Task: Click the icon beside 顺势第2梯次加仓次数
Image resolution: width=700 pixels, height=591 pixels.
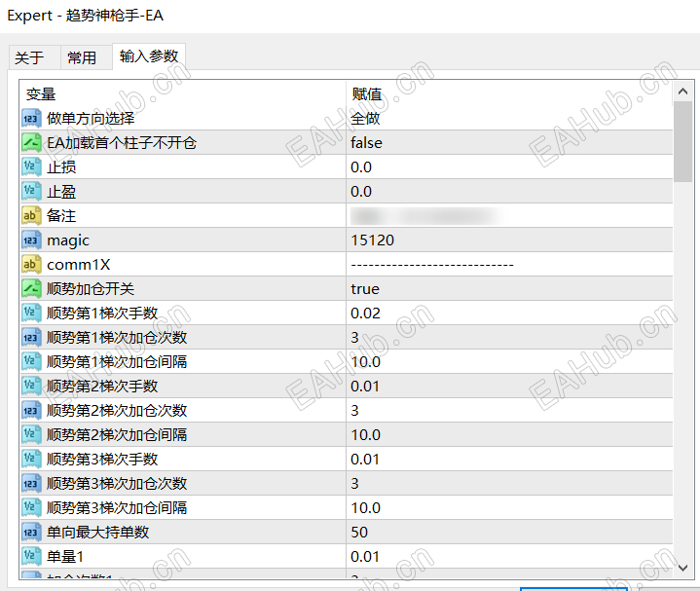Action: pos(31,410)
